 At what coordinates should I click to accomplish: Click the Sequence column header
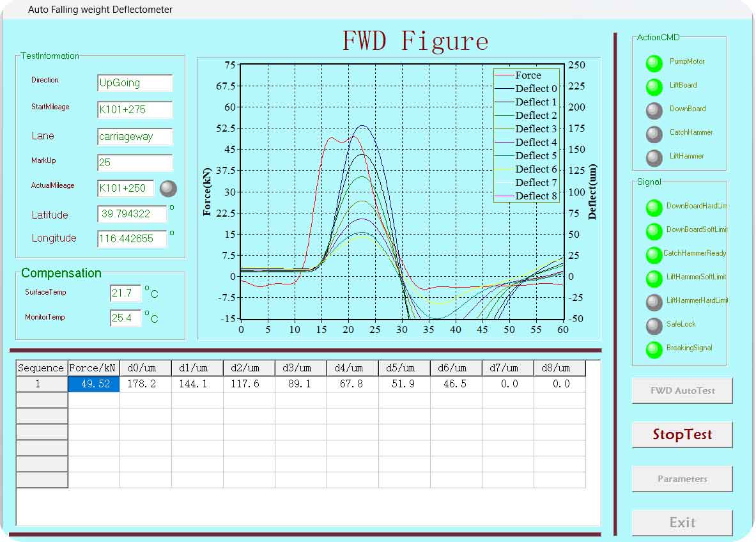(42, 368)
